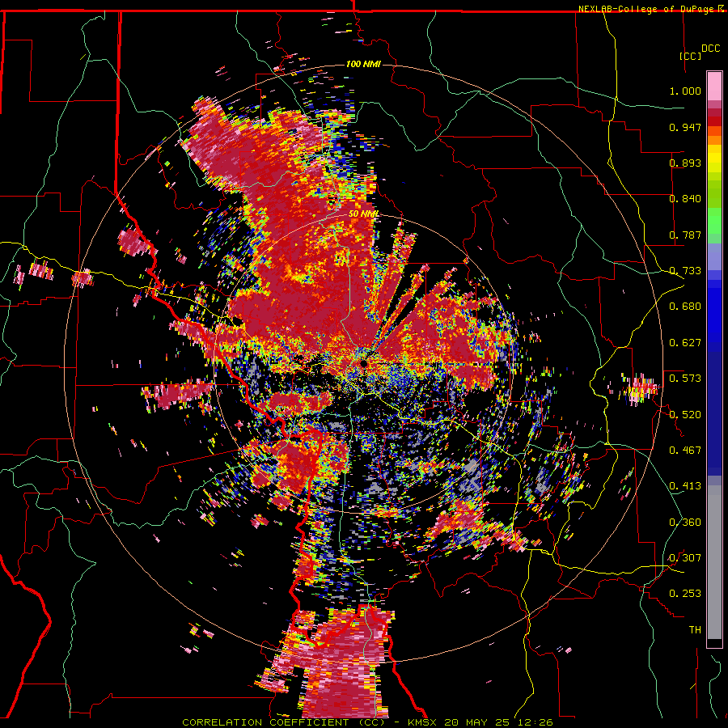Screen dimensions: 728x728
Task: Click the 0.733 legend value
Action: point(685,271)
